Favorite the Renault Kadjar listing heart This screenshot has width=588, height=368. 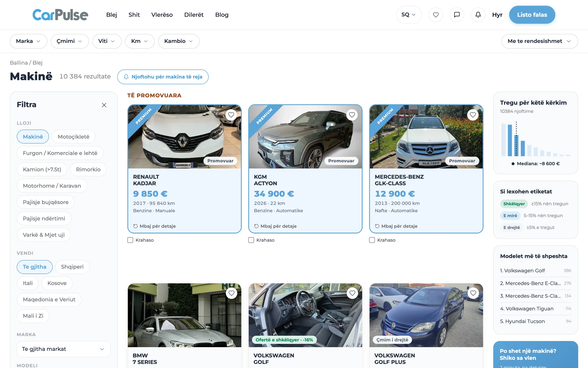[231, 115]
